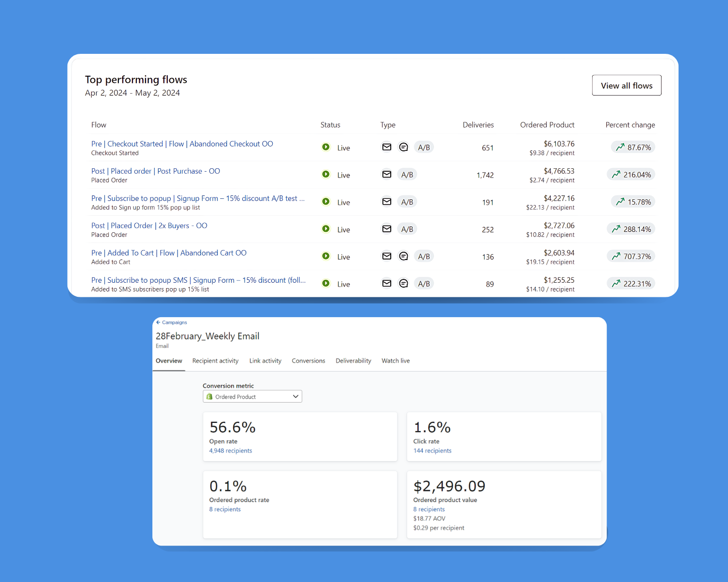Screen dimensions: 728x582
Task: Go to the Watch live tab
Action: (x=396, y=361)
